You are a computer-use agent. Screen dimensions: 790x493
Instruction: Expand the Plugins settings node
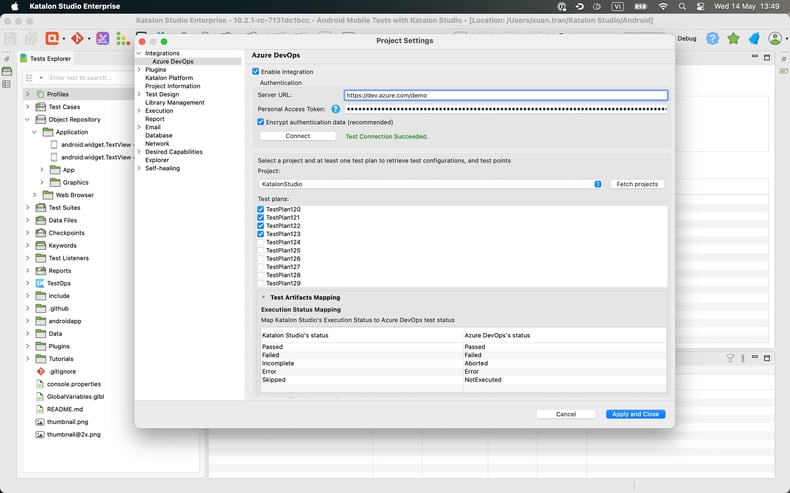tap(139, 69)
